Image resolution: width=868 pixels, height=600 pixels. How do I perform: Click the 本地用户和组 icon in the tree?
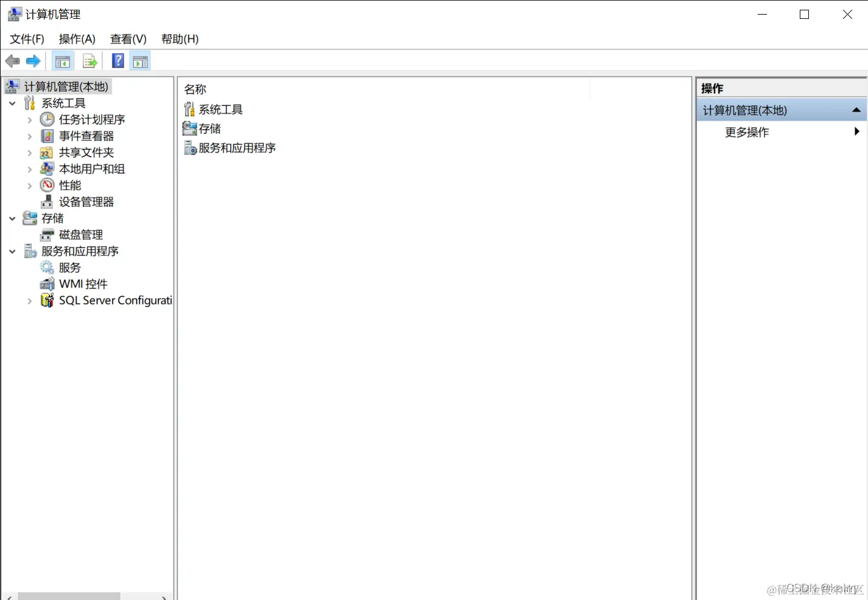[47, 169]
